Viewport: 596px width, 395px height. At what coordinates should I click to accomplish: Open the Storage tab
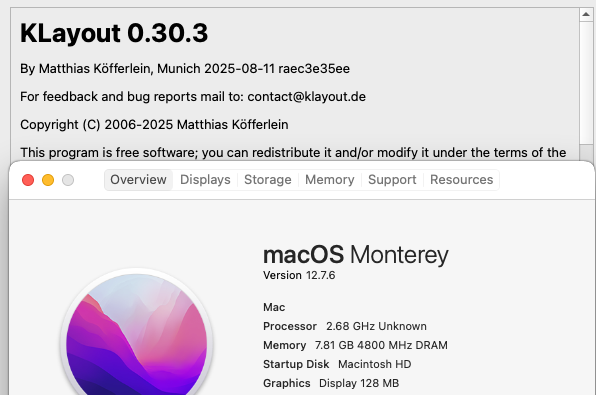click(268, 180)
